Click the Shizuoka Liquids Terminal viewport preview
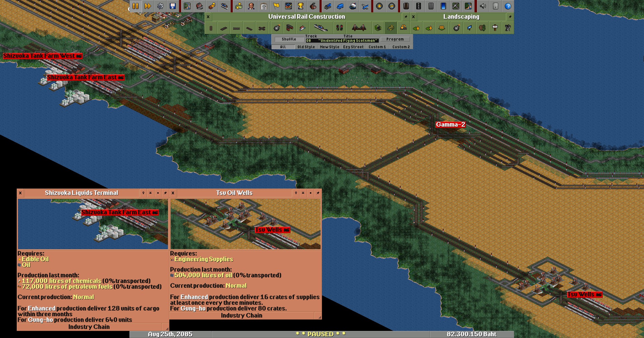644x338 pixels. (93, 224)
